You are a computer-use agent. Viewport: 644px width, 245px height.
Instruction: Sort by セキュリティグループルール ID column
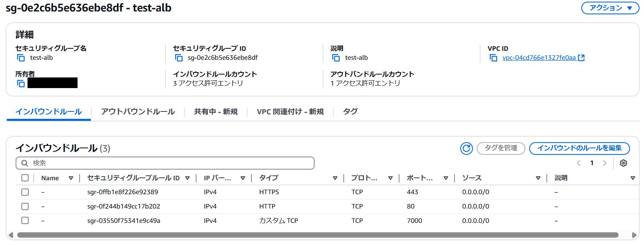pyautogui.click(x=187, y=178)
